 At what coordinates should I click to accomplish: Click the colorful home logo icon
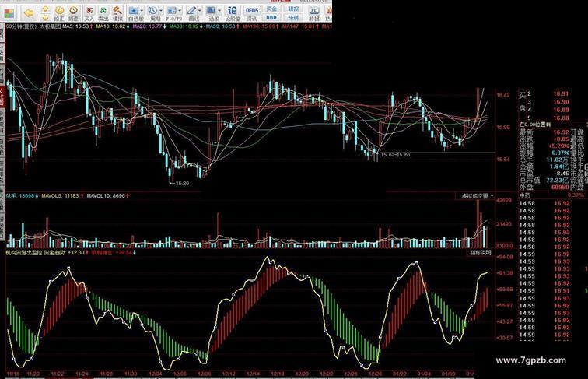coord(9,13)
